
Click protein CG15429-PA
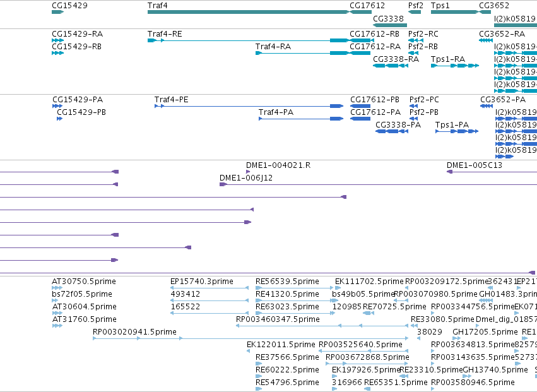coord(57,106)
